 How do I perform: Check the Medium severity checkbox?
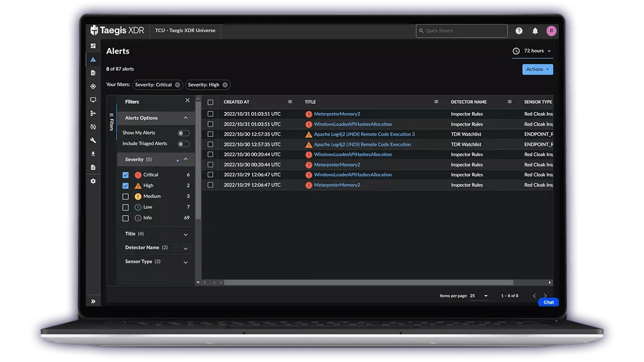coord(125,197)
